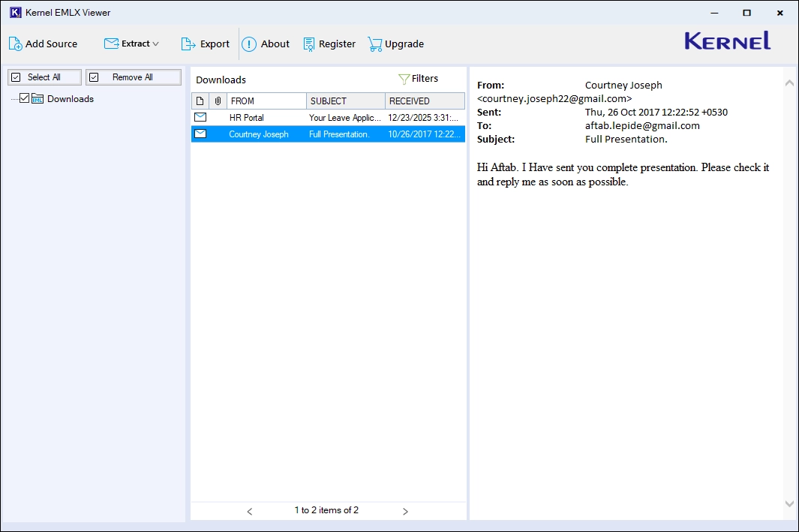799x532 pixels.
Task: Open the About info icon
Action: 248,44
